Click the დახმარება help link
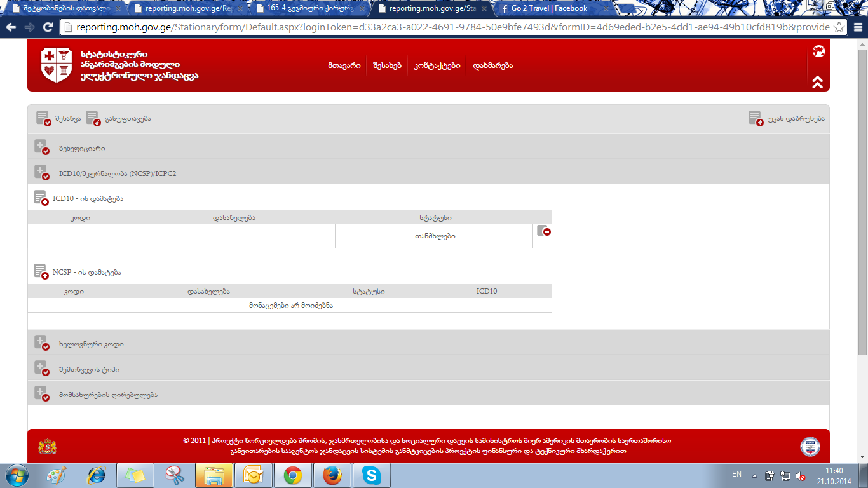Screen dimensions: 868x488 coord(492,65)
